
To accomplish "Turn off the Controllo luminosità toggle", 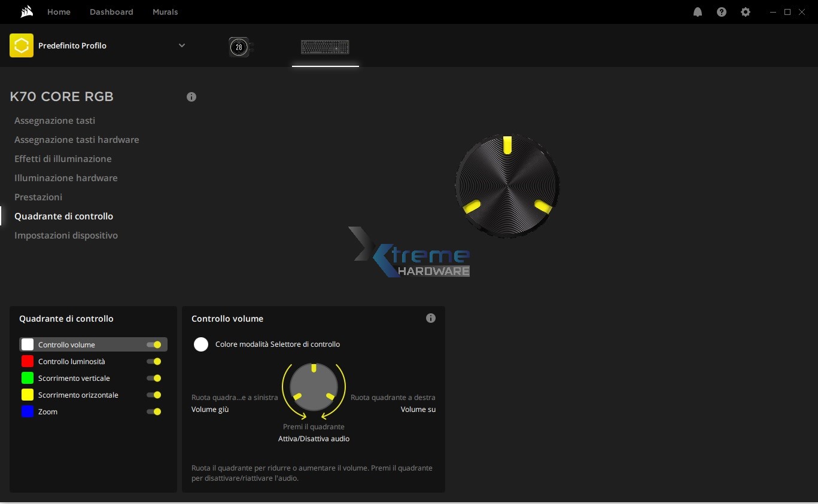I will (154, 362).
